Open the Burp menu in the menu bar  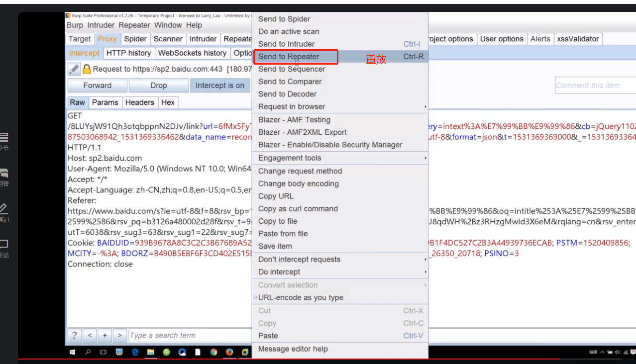75,25
